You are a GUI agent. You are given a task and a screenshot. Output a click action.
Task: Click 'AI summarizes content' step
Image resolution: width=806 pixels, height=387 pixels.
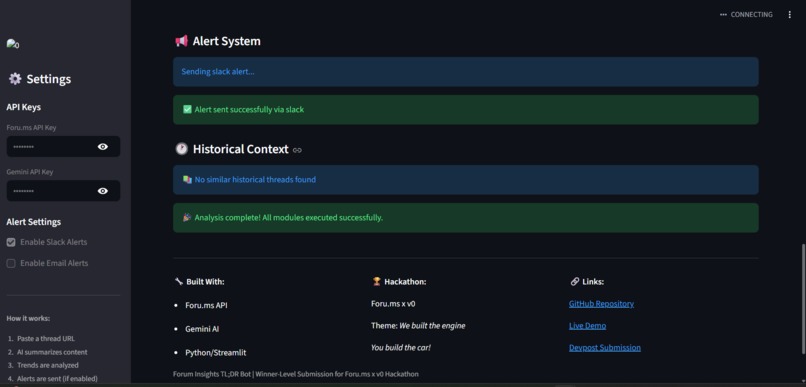[x=52, y=352]
